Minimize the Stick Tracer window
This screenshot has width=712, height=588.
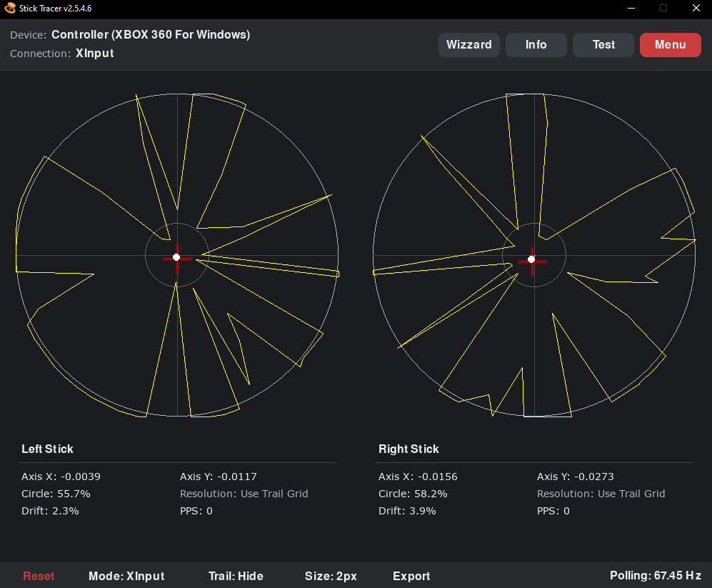[x=631, y=8]
